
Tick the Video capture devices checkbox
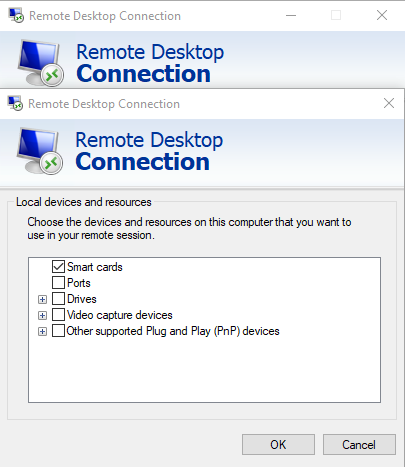pyautogui.click(x=58, y=315)
